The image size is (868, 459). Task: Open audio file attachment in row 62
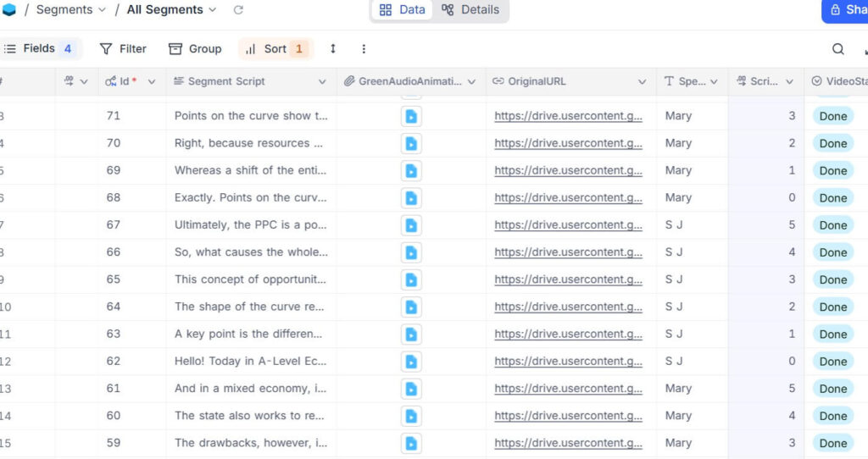[x=411, y=362]
